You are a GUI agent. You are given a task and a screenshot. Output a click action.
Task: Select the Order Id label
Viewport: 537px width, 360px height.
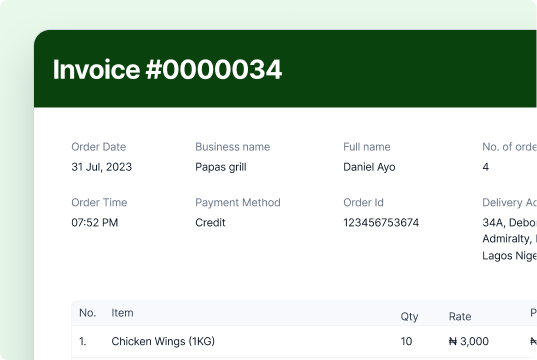click(x=363, y=202)
